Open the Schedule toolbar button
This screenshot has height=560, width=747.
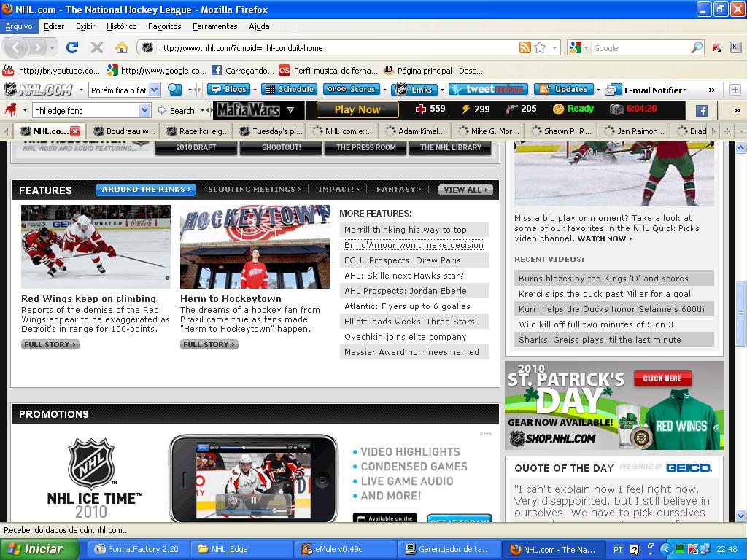290,89
